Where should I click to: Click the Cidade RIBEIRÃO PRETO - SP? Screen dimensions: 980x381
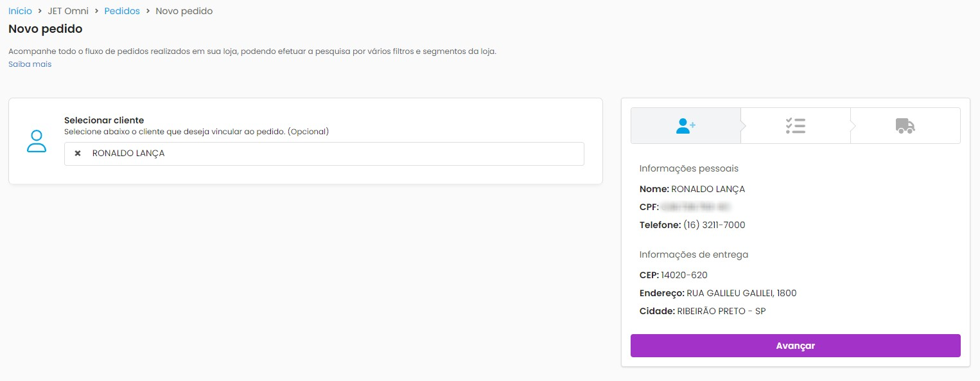click(x=721, y=311)
